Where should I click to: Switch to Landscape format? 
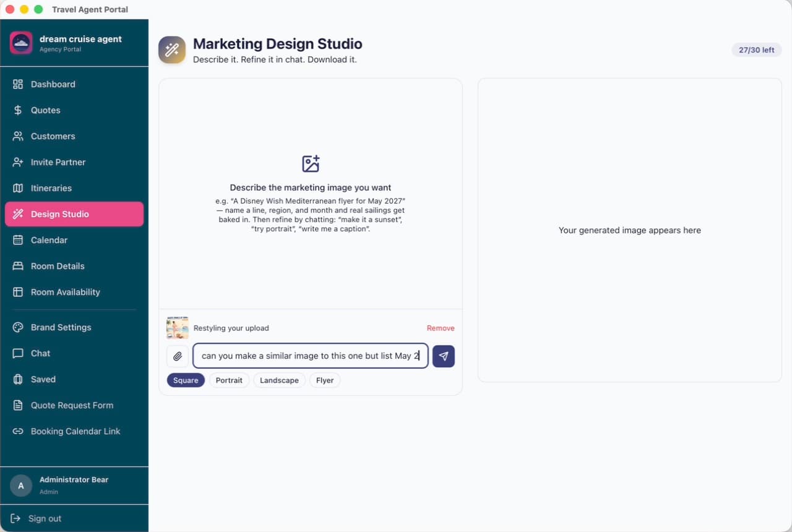pos(279,380)
